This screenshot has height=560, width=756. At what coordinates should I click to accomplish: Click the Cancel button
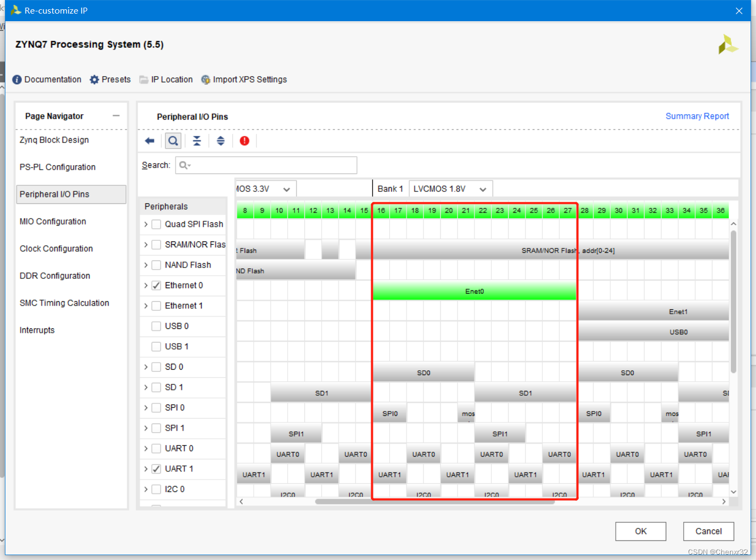coord(709,531)
